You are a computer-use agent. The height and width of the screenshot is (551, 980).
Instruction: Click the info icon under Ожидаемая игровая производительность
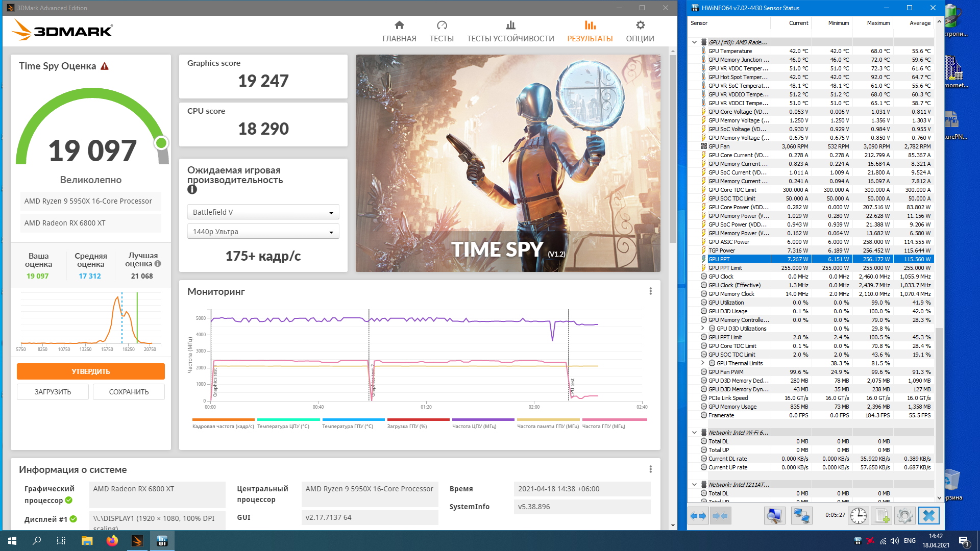coord(192,190)
